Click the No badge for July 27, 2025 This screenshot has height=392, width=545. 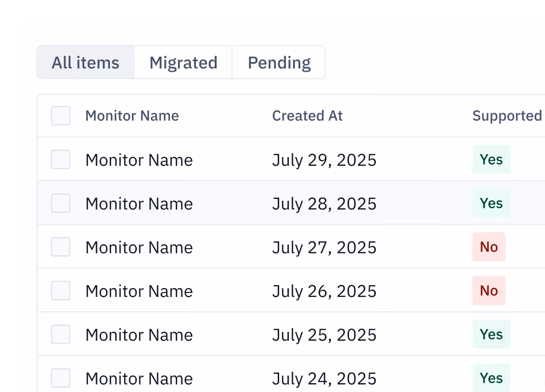point(489,247)
